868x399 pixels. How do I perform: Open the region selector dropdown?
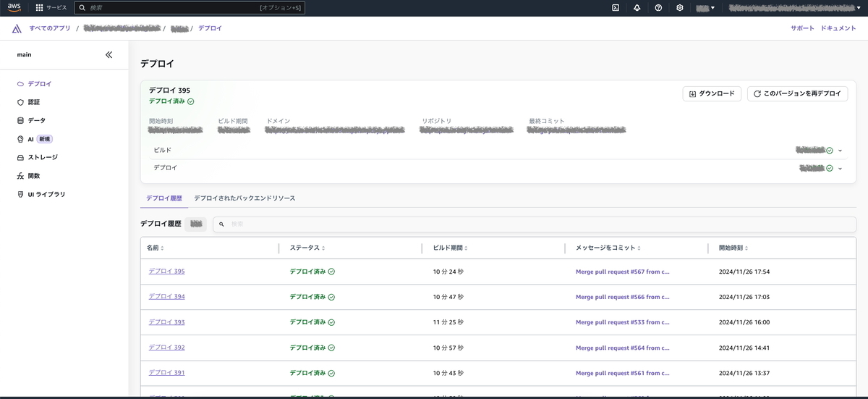click(705, 8)
